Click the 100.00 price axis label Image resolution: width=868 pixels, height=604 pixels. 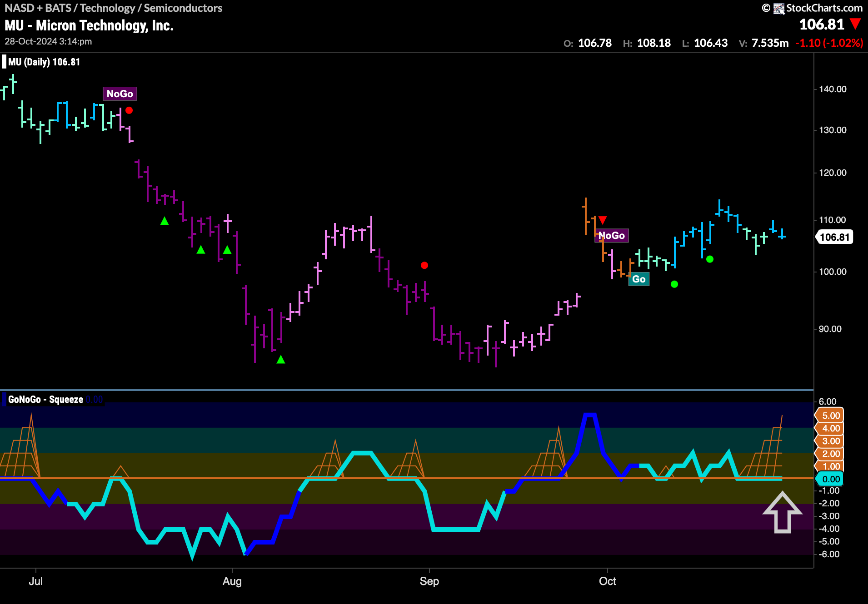(833, 272)
